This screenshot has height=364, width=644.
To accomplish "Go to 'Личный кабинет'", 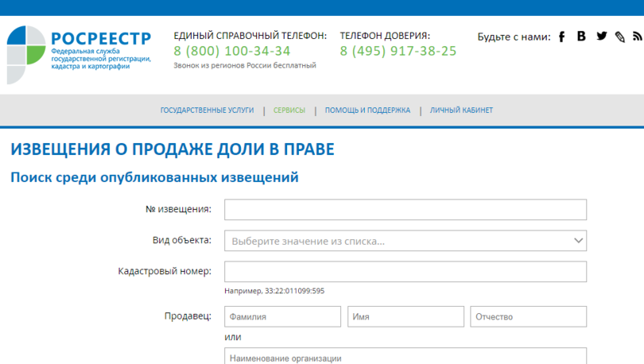I will 461,110.
